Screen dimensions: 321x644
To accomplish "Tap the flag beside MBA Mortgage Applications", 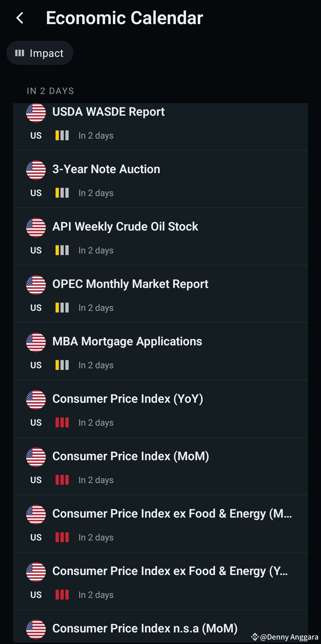I will [36, 342].
